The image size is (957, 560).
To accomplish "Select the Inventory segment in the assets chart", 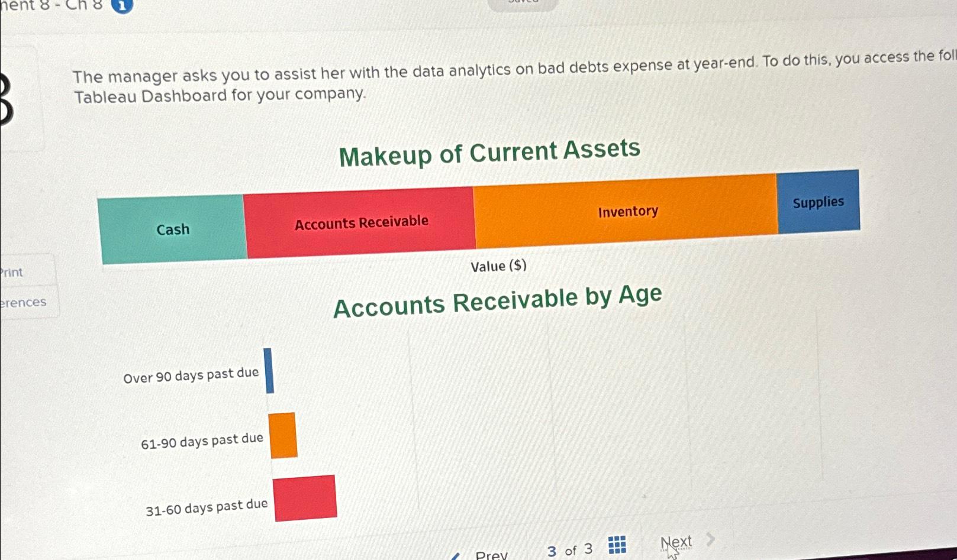I will pos(627,211).
